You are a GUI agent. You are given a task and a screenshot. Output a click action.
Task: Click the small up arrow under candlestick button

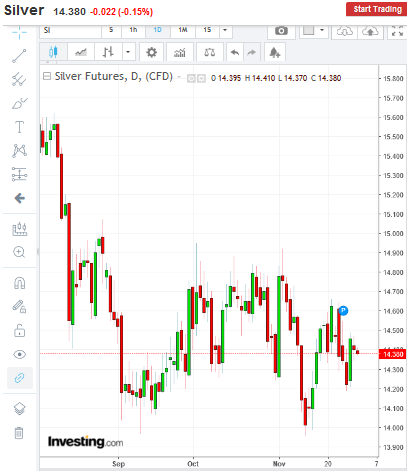48,62
